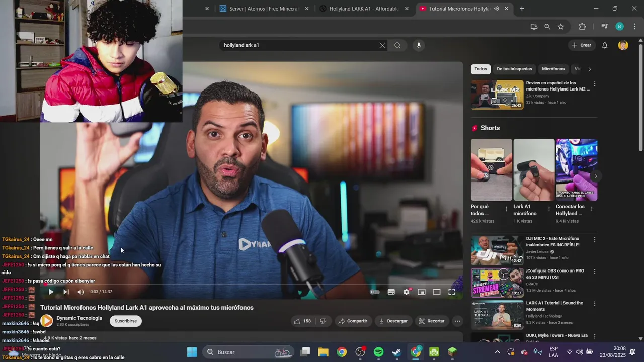The height and width of the screenshot is (362, 644).
Task: Like the video with 153 likes
Action: (x=302, y=321)
